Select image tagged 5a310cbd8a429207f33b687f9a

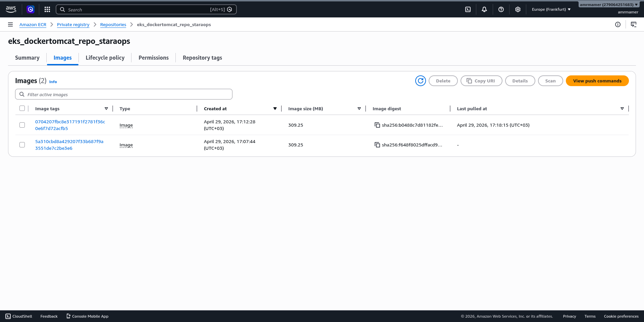(22, 145)
